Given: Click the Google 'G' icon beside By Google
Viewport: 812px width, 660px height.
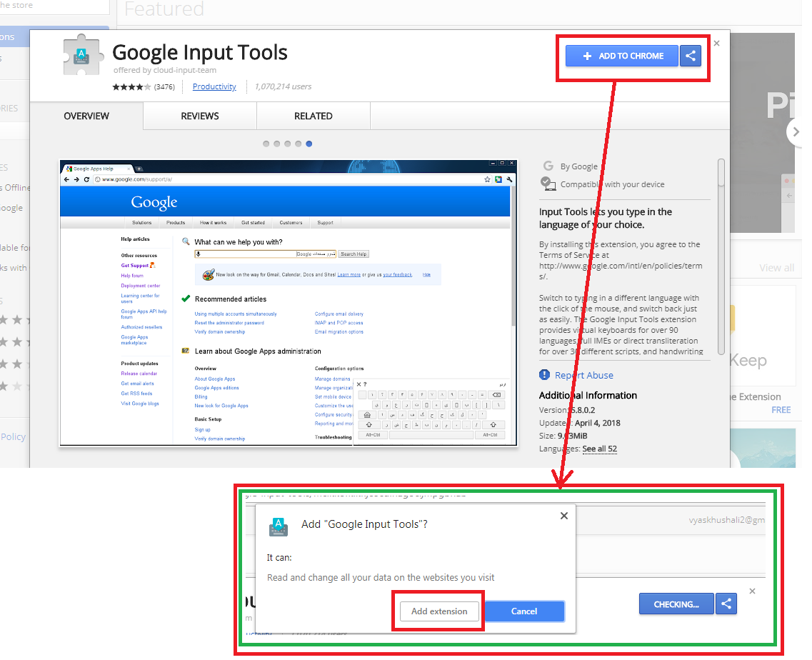Looking at the screenshot, I should click(548, 166).
